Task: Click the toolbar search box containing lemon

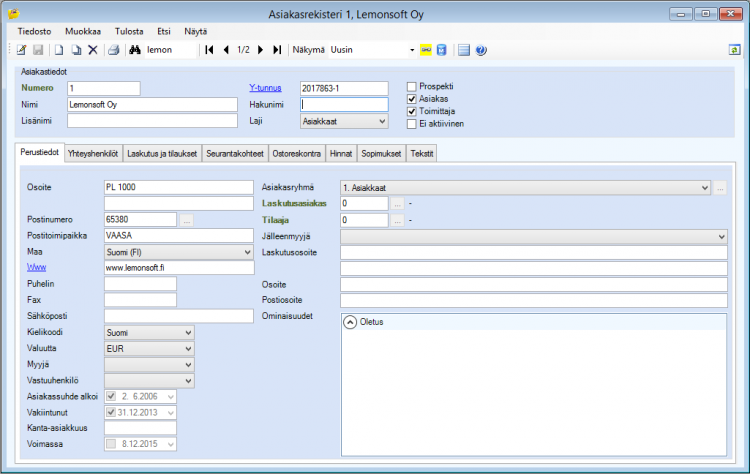Action: coord(171,50)
